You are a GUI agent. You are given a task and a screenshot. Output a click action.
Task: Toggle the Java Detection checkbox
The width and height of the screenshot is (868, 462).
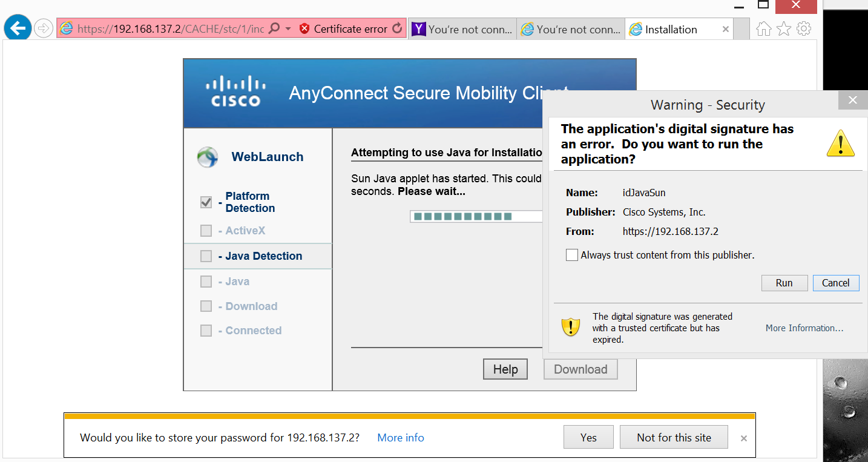click(206, 256)
